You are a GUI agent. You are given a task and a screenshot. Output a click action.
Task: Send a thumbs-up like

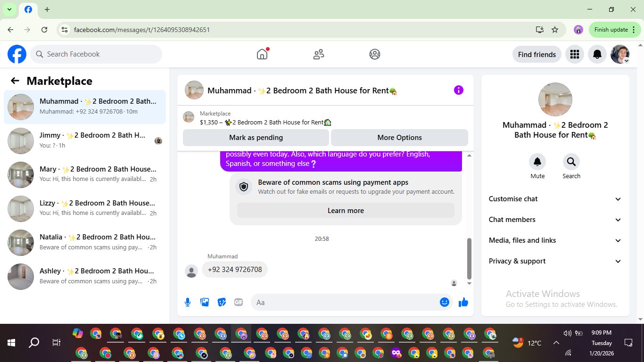(x=463, y=302)
